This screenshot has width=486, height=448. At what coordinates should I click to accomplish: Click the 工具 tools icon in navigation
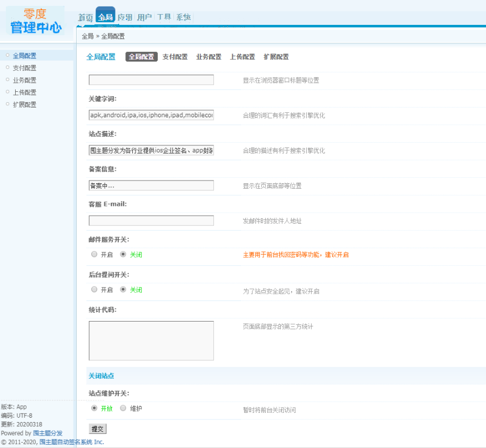tap(164, 16)
